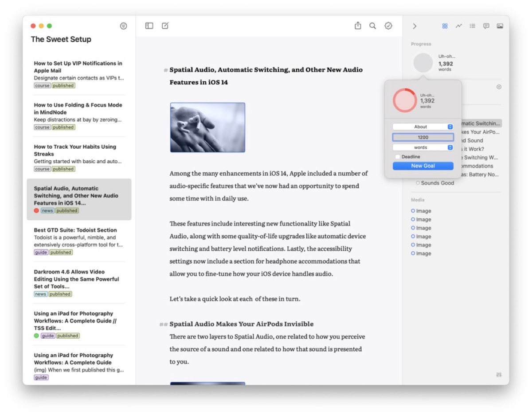The width and height of the screenshot is (532, 415).
Task: Open the search magnifier icon
Action: point(373,26)
